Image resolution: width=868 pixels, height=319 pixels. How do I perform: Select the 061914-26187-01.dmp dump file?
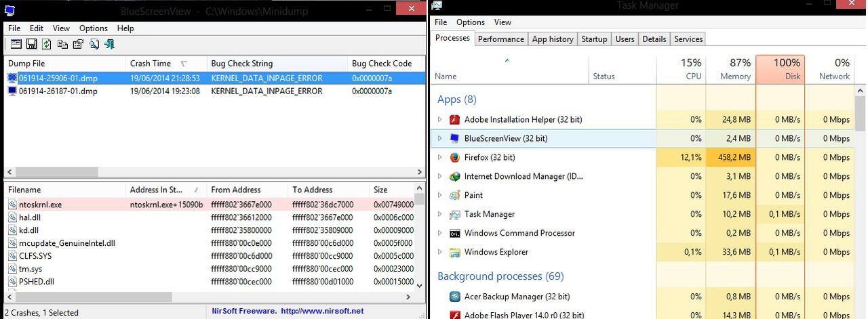[x=58, y=91]
